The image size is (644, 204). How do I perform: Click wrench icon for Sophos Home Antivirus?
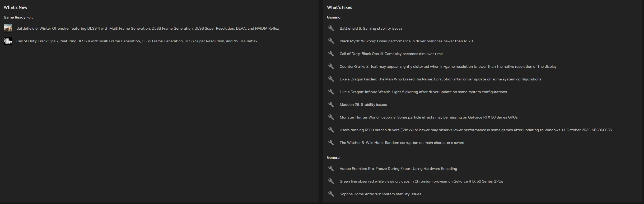click(331, 194)
